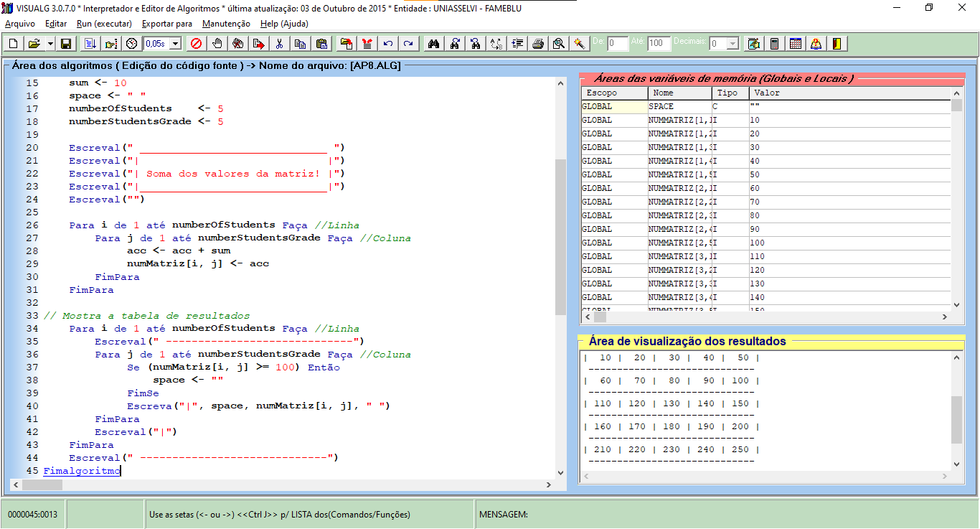This screenshot has height=529, width=980.
Task: Click the Até input field
Action: [659, 44]
